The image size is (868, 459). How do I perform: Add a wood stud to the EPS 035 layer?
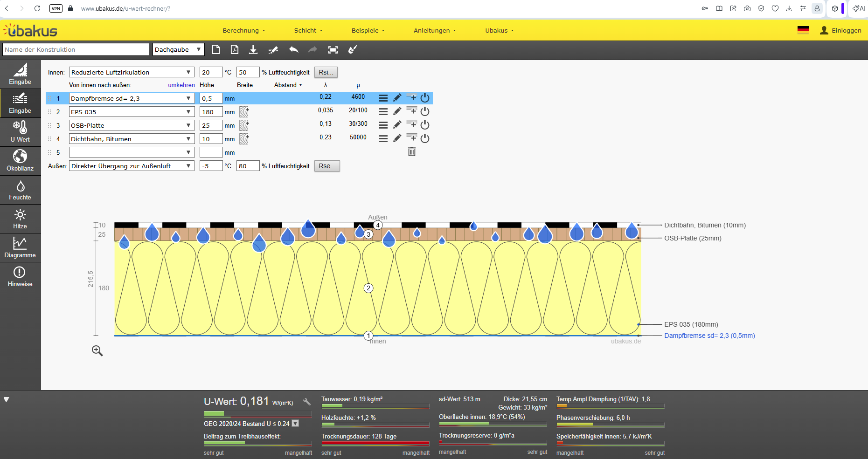244,112
